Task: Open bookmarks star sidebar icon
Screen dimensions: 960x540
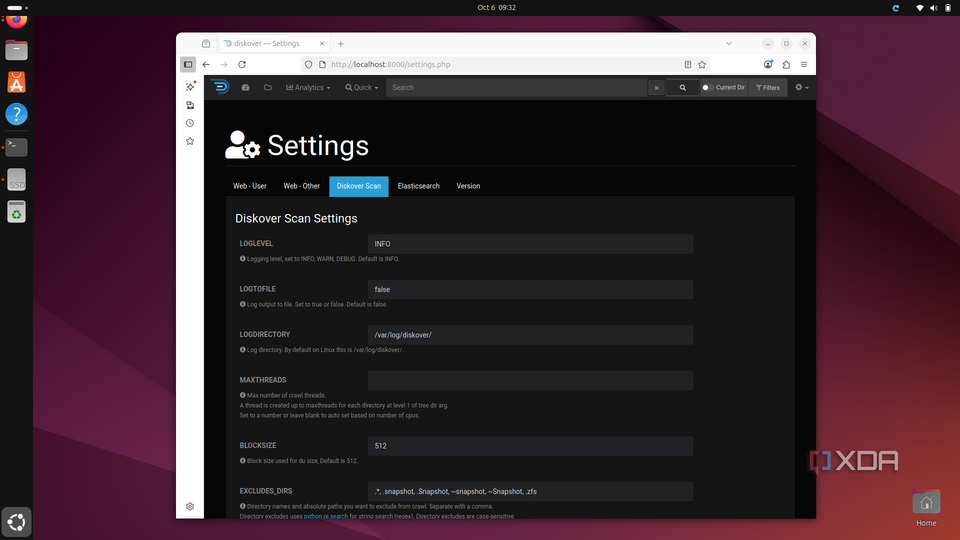Action: coord(190,141)
